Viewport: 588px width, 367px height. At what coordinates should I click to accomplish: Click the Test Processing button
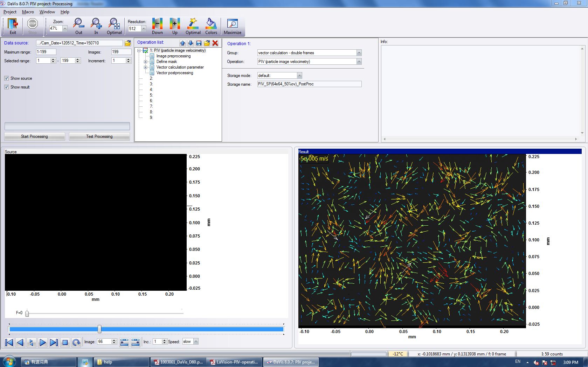click(99, 136)
